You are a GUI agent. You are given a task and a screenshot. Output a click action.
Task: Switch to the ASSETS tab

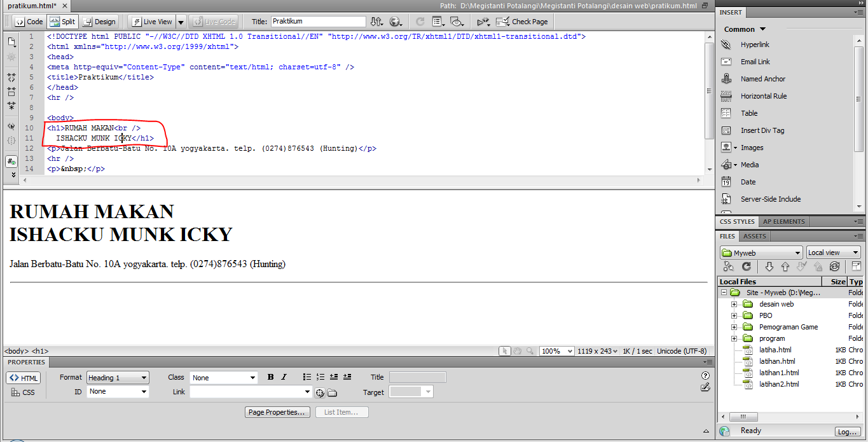click(754, 235)
